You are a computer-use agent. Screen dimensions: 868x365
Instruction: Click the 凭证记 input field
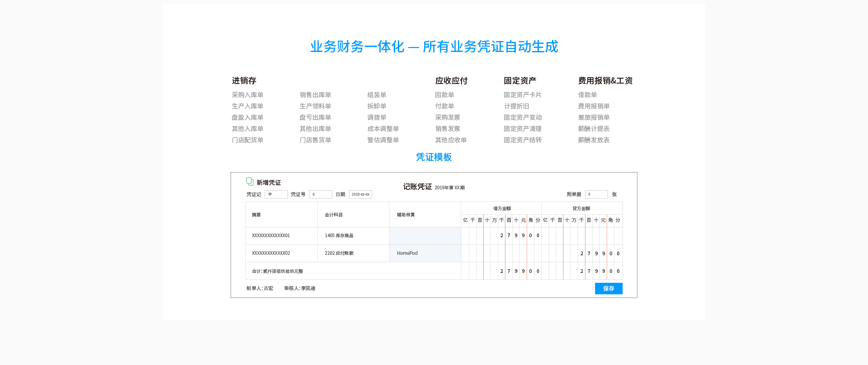click(276, 194)
